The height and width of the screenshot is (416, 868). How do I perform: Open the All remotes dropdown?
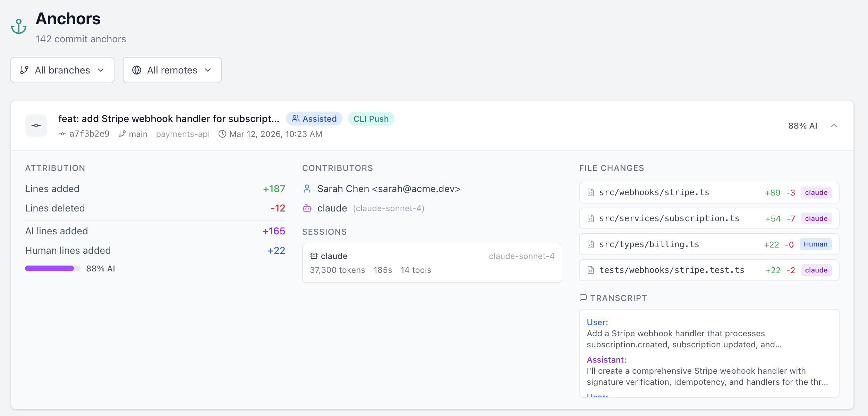coord(172,70)
